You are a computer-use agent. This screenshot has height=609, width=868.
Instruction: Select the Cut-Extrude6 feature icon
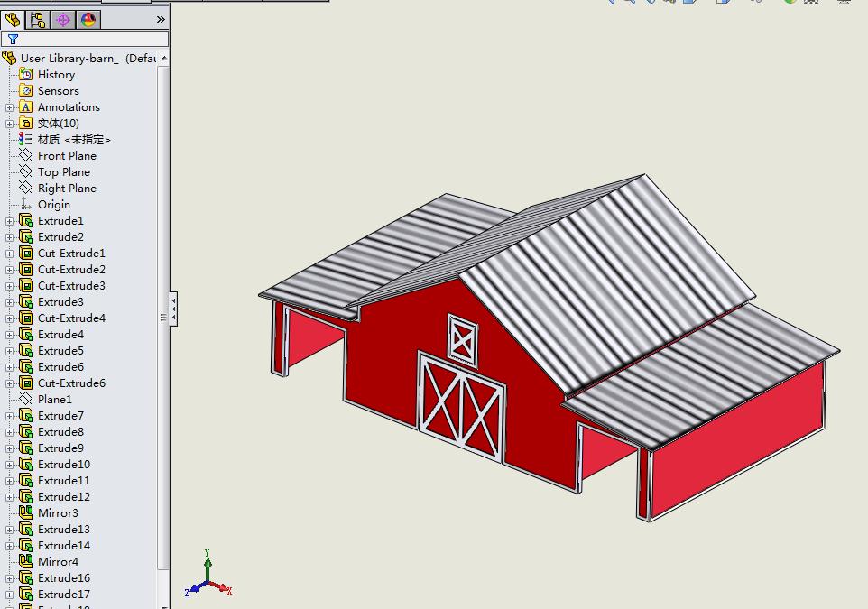[x=26, y=383]
